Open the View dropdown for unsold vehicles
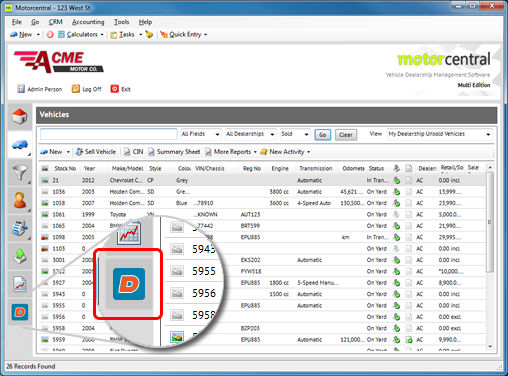The width and height of the screenshot is (508, 376). tap(439, 134)
